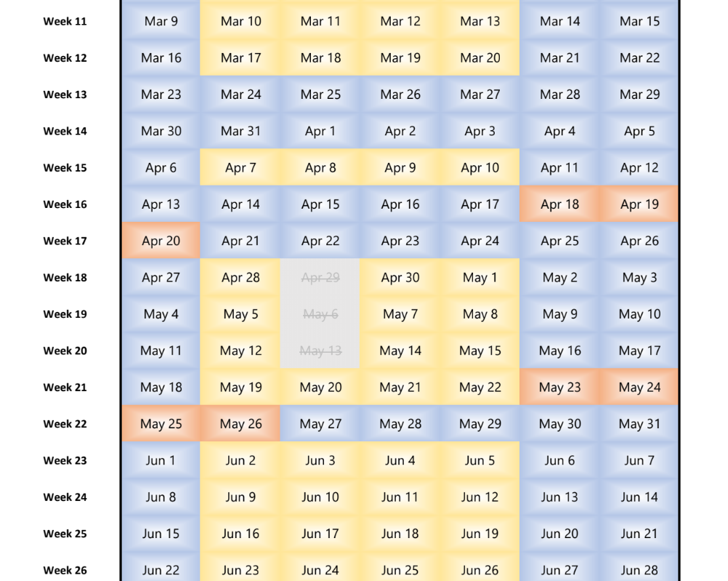Select the Jun 12 cell
The width and height of the screenshot is (728, 581).
pyautogui.click(x=480, y=497)
